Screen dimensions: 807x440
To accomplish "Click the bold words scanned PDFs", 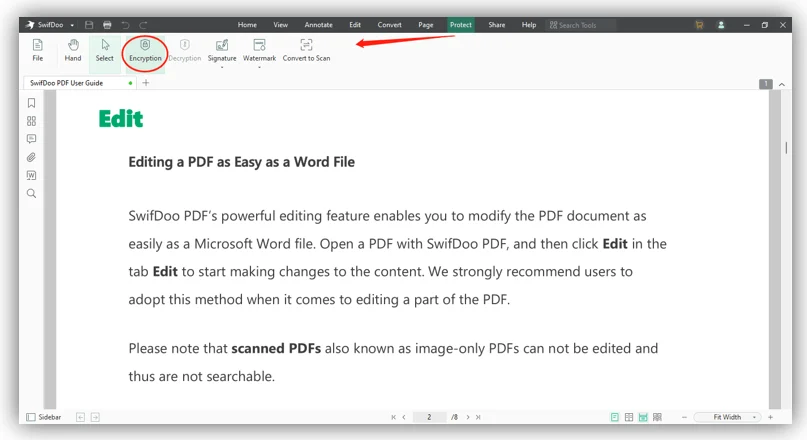I will coord(276,348).
